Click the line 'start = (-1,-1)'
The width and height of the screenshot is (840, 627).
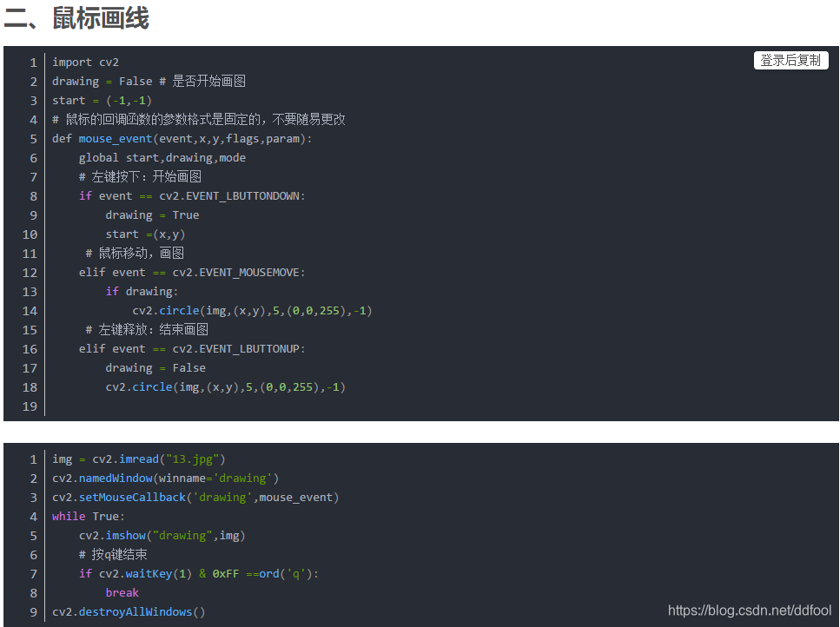[x=102, y=101]
